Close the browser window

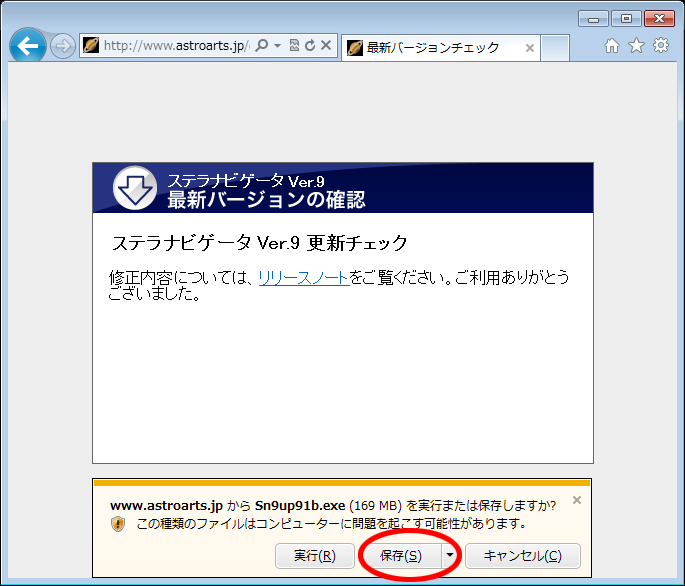pyautogui.click(x=659, y=19)
